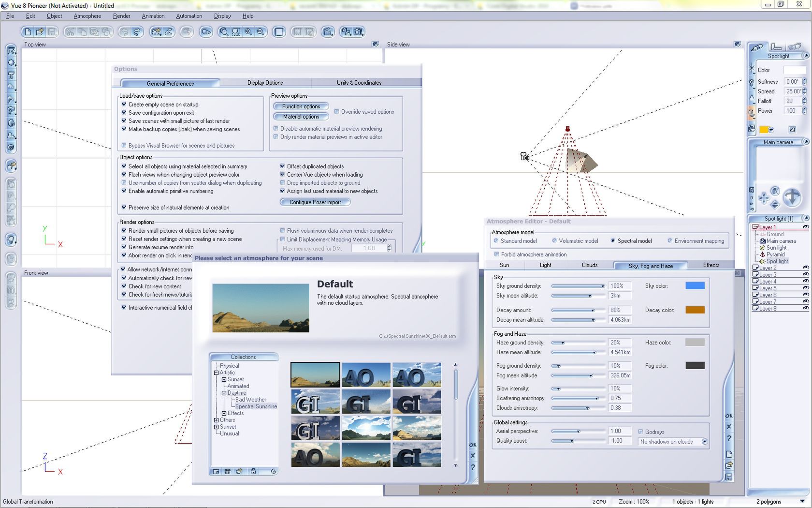Image resolution: width=812 pixels, height=508 pixels.
Task: Adjust the Sky ground density slider
Action: coord(578,286)
